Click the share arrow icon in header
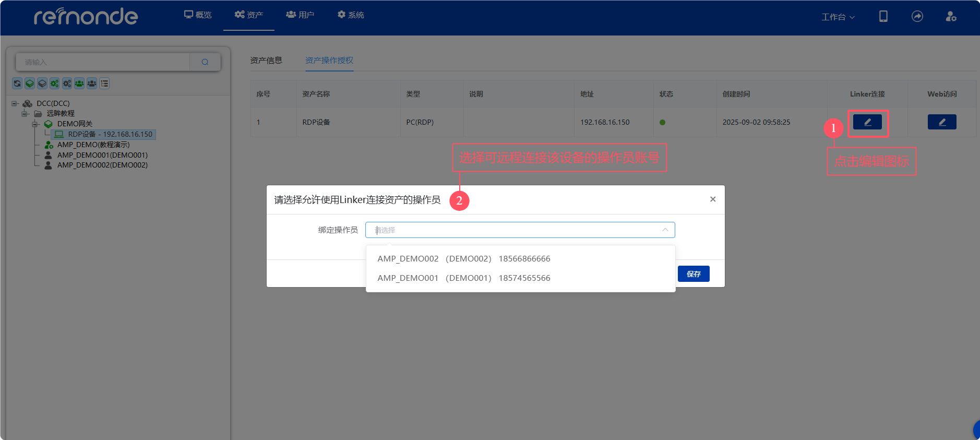Viewport: 980px width, 440px height. [x=917, y=17]
